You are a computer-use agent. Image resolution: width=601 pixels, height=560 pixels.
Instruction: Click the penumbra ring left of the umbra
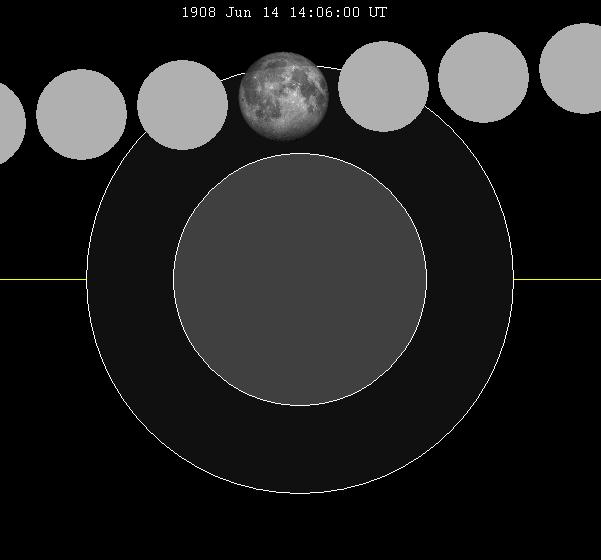pos(130,279)
